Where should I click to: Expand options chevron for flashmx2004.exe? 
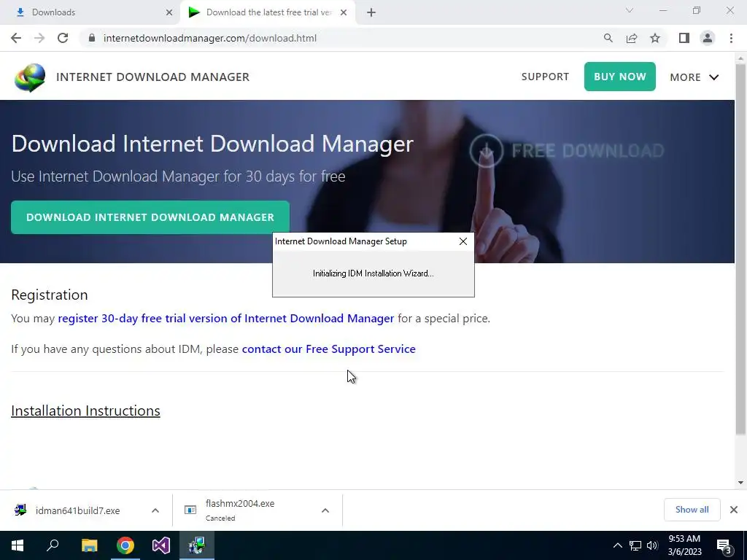325,510
